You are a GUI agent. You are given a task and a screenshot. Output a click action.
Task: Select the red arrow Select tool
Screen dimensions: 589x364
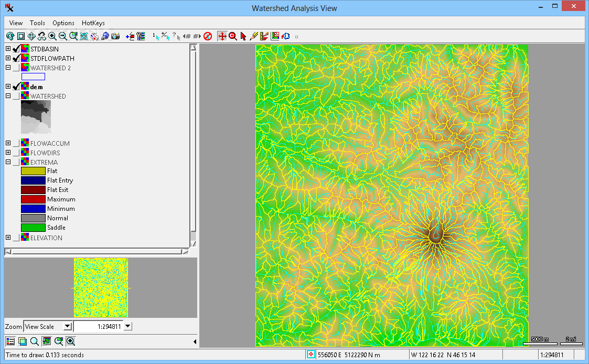[x=243, y=36]
